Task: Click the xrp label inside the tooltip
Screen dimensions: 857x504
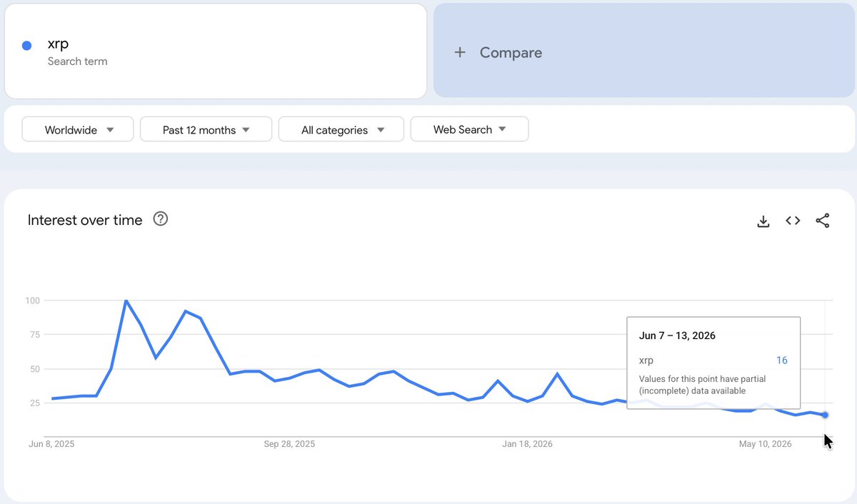Action: 646,361
